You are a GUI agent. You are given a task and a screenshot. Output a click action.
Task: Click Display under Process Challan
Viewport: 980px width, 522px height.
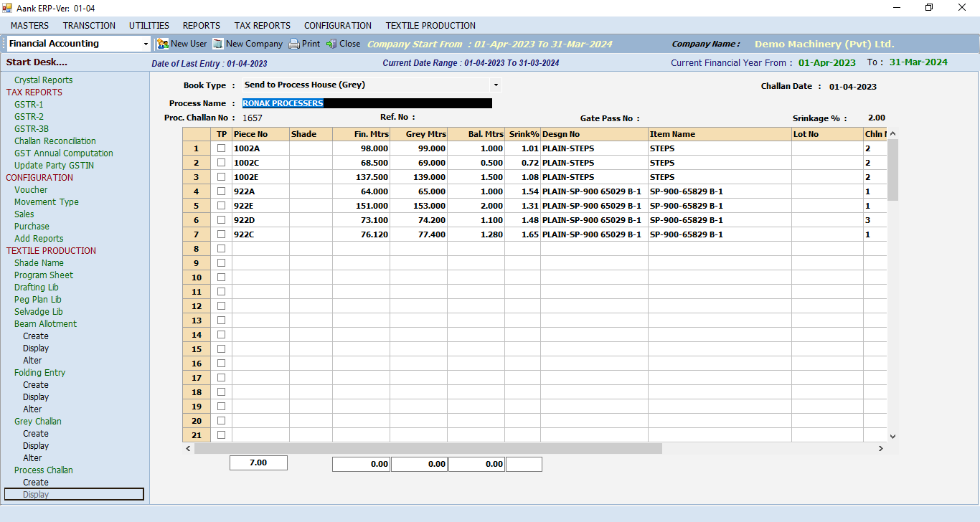pos(36,495)
